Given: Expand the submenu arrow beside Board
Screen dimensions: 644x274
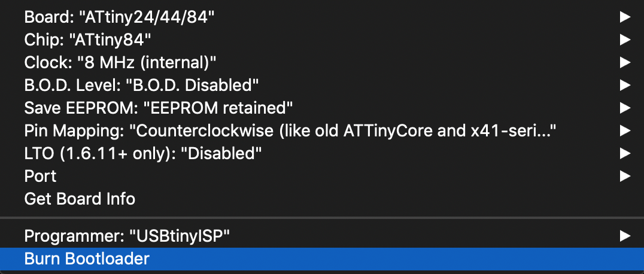Looking at the screenshot, I should [625, 17].
